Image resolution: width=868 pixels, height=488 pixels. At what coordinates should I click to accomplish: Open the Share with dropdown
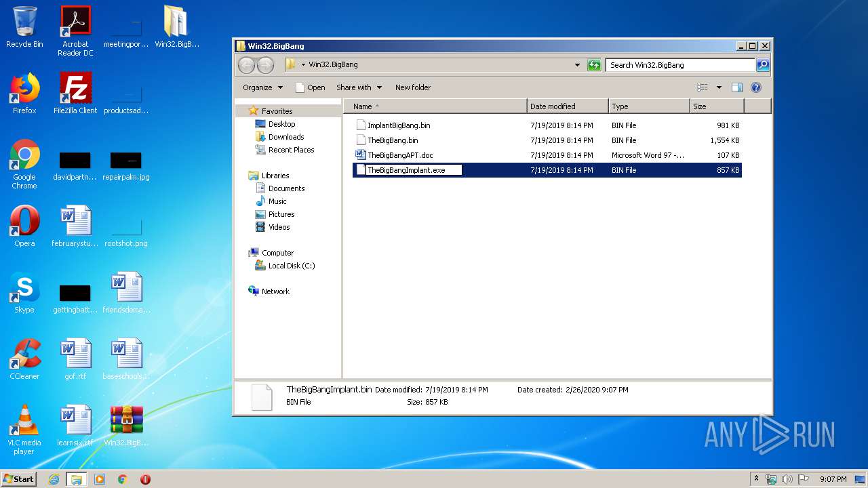(359, 87)
